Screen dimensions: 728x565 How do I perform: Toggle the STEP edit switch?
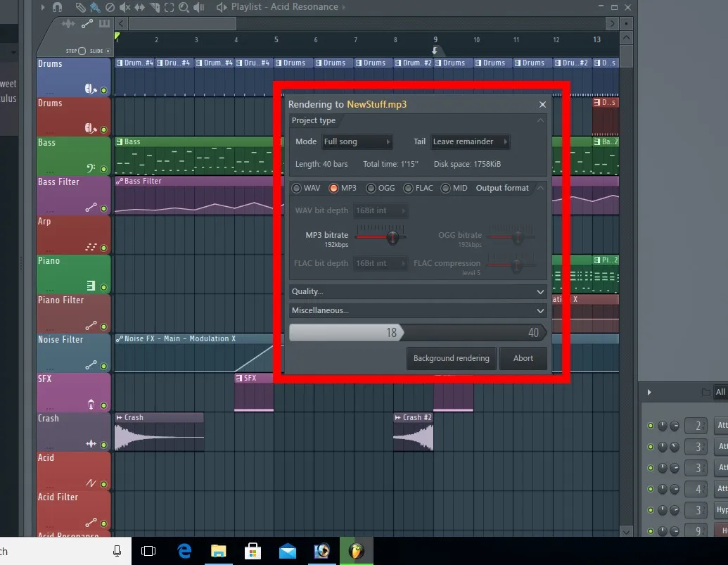(82, 51)
